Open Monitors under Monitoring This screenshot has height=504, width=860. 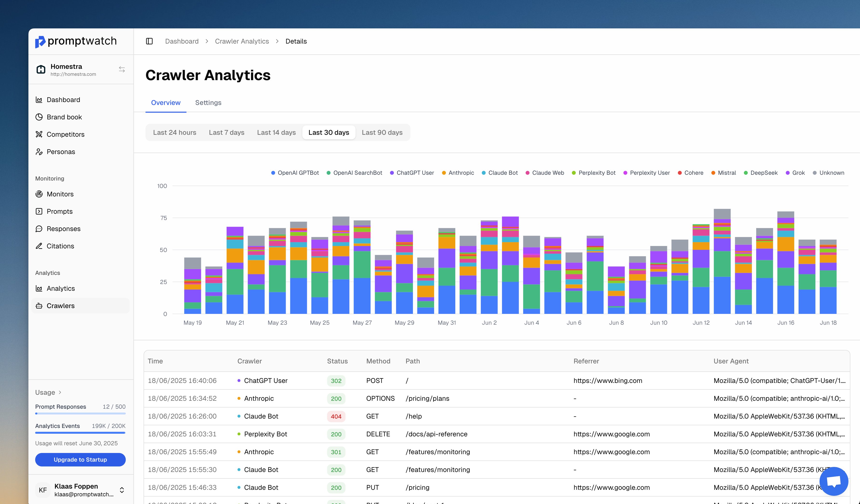tap(80, 194)
